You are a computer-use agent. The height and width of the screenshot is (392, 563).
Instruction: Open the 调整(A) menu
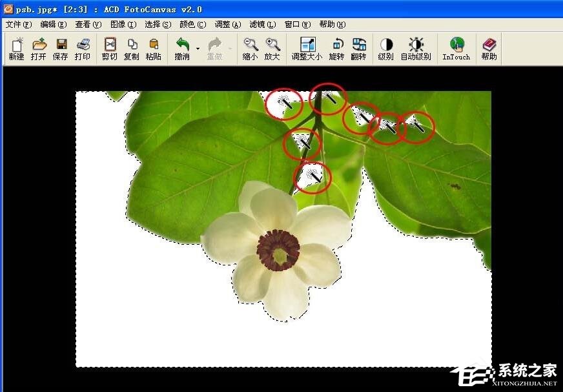[228, 25]
